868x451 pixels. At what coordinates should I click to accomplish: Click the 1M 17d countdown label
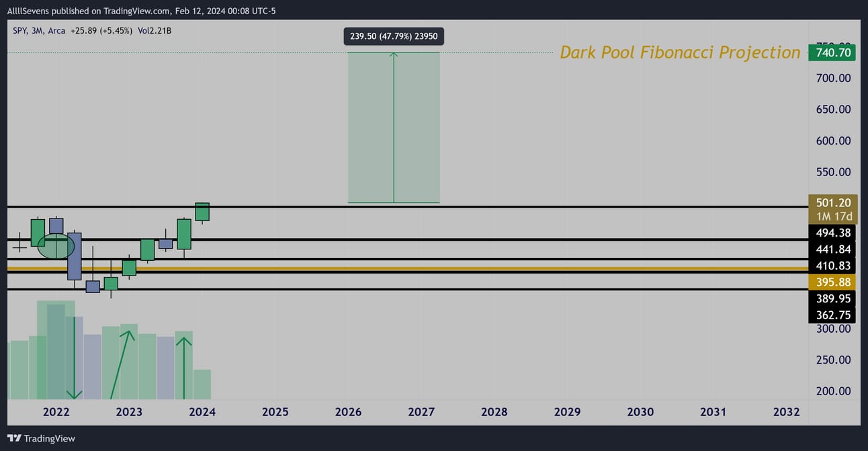pyautogui.click(x=833, y=216)
